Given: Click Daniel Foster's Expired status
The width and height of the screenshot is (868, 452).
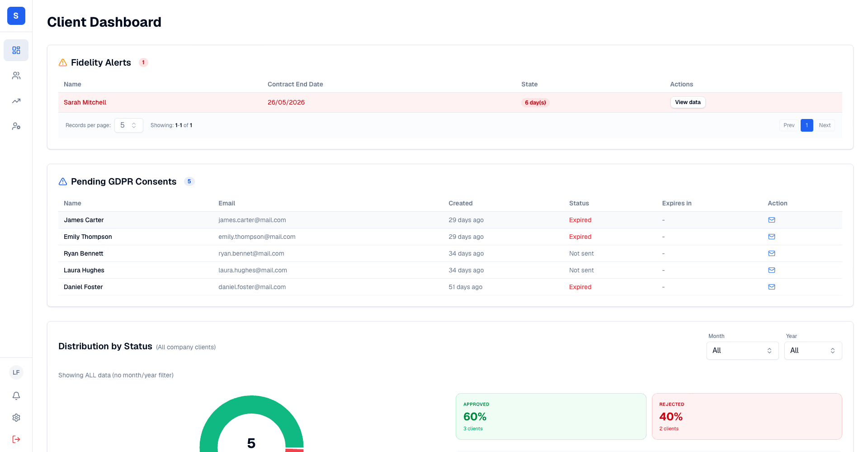Looking at the screenshot, I should (580, 287).
